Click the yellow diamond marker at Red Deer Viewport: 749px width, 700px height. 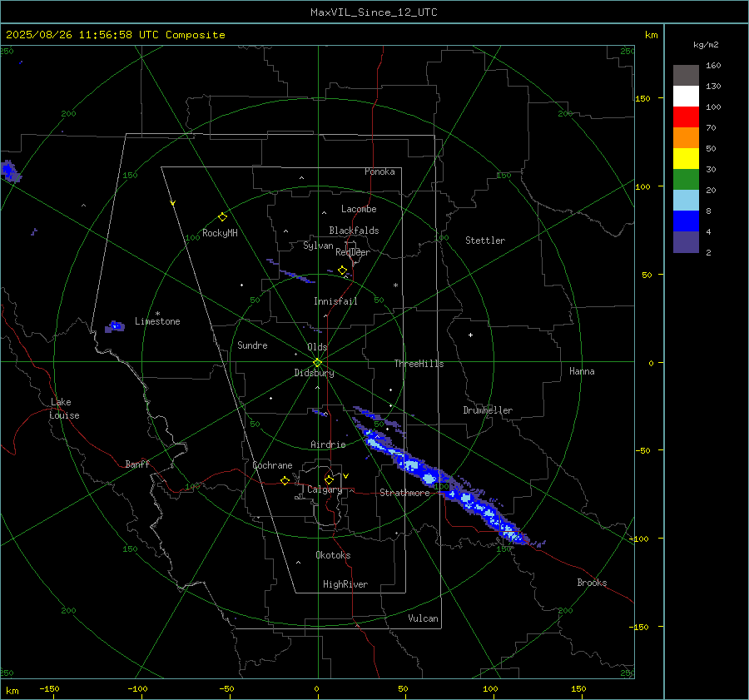coord(342,271)
